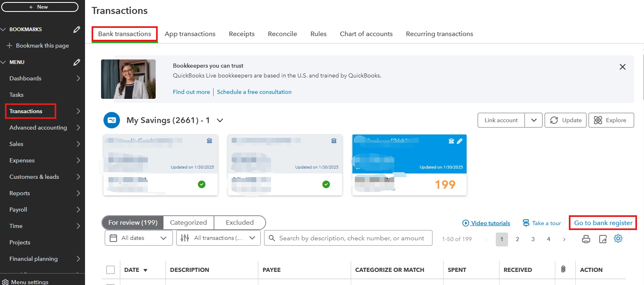Image resolution: width=644 pixels, height=285 pixels.
Task: Click the print icon
Action: 586,239
